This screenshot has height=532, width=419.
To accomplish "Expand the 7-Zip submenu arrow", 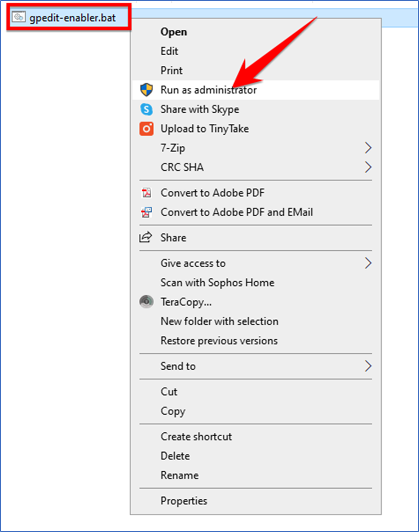I will [368, 148].
